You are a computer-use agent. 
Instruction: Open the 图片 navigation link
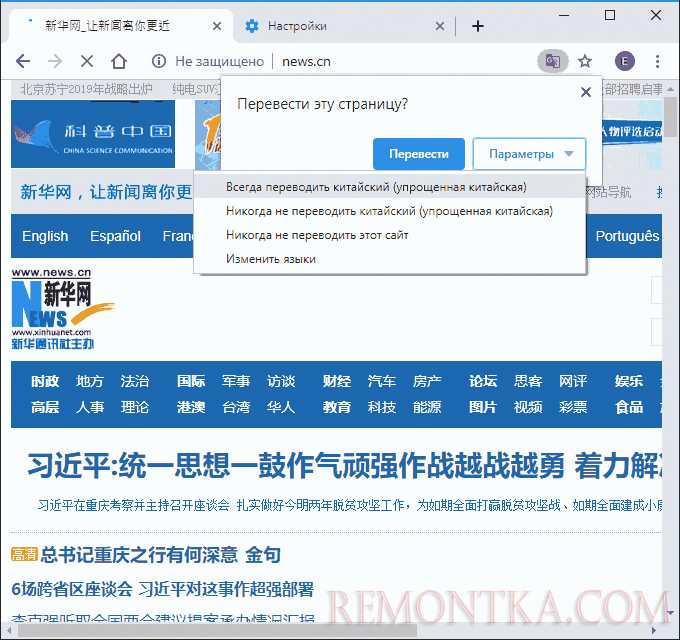click(483, 407)
